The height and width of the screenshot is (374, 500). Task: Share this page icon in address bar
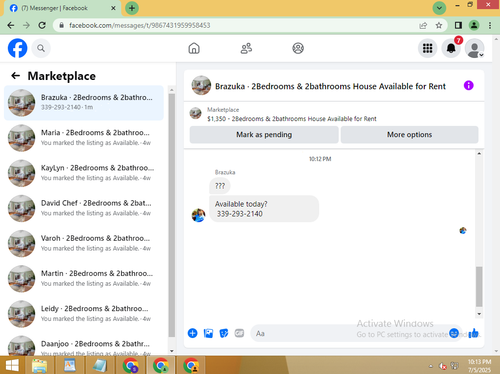click(x=423, y=25)
